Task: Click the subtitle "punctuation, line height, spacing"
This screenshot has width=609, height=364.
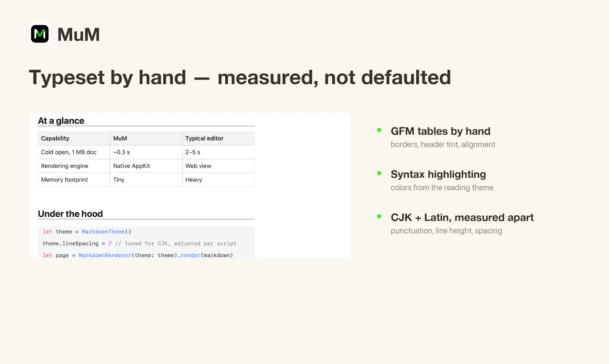Action: [x=446, y=231]
